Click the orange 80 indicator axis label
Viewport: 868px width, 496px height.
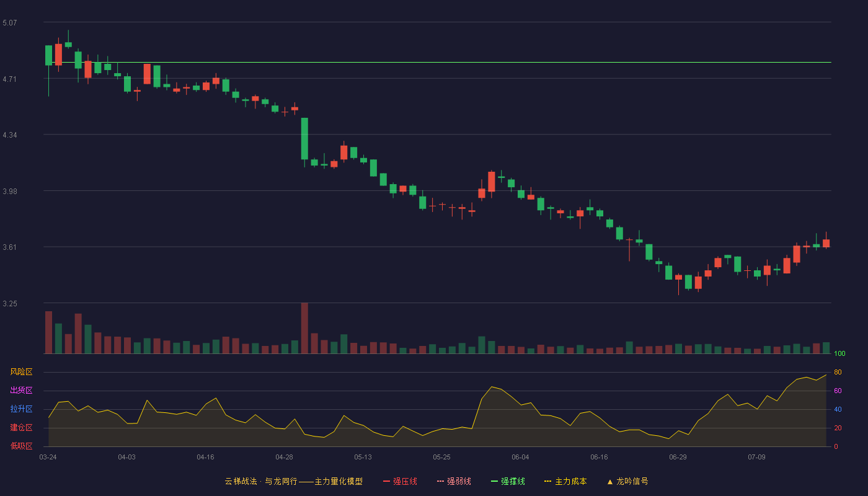pos(838,372)
